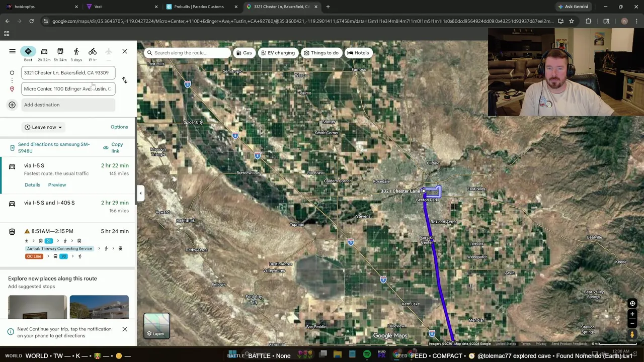Image resolution: width=644 pixels, height=362 pixels.
Task: Click the 3321 Chester Lane origin marker
Action: coord(424,191)
